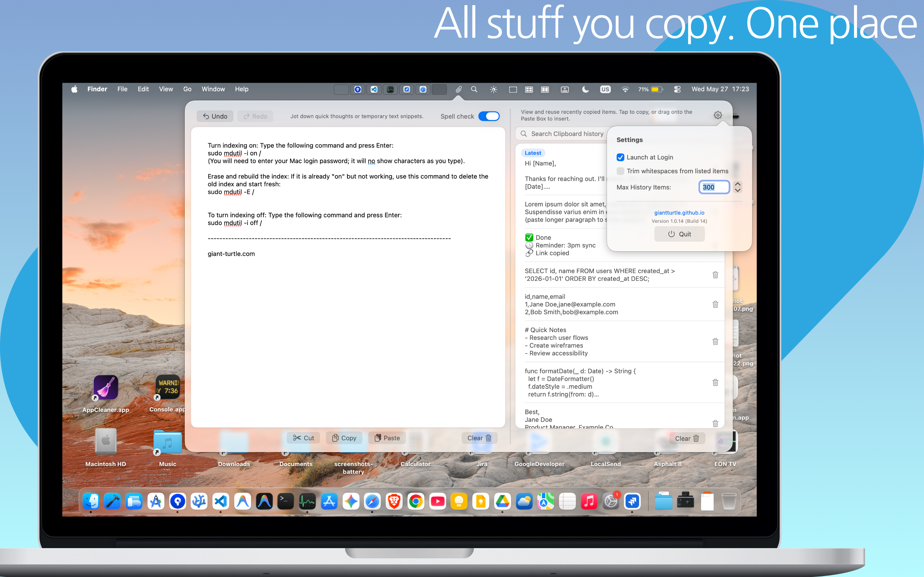Delete the SELECT id SQL clipboard item
The image size is (924, 577).
tap(715, 275)
